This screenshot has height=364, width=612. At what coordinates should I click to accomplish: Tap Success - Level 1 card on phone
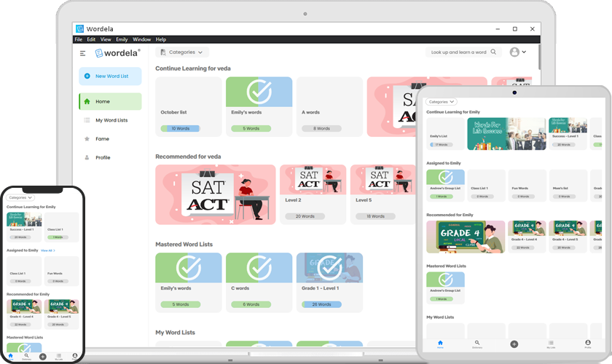pos(24,227)
